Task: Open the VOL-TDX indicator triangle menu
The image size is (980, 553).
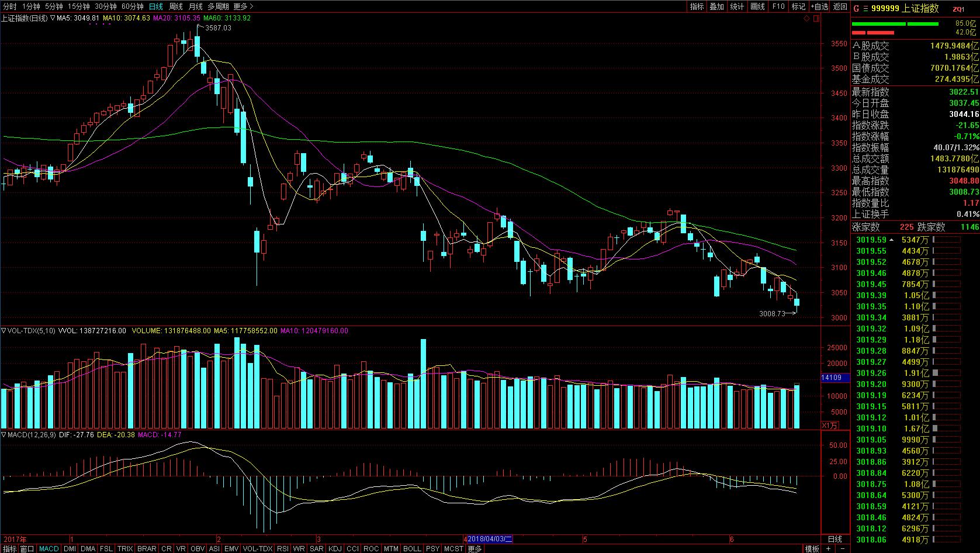Action: click(4, 331)
